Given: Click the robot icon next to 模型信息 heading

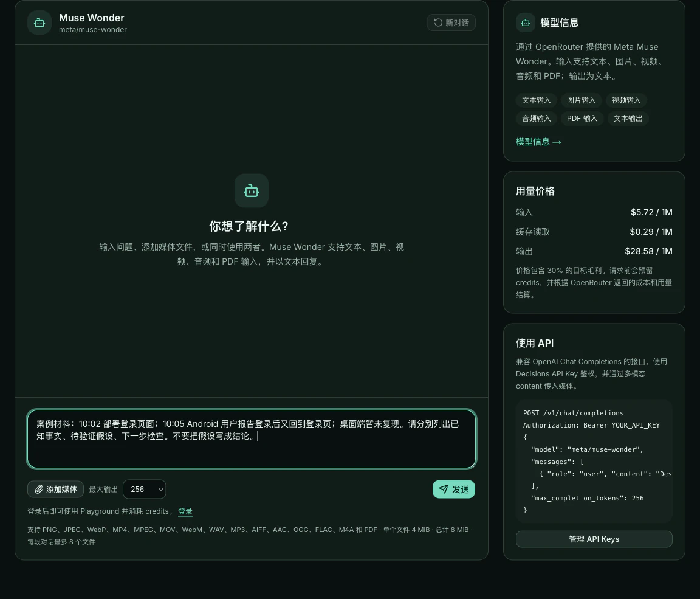Looking at the screenshot, I should 526,23.
